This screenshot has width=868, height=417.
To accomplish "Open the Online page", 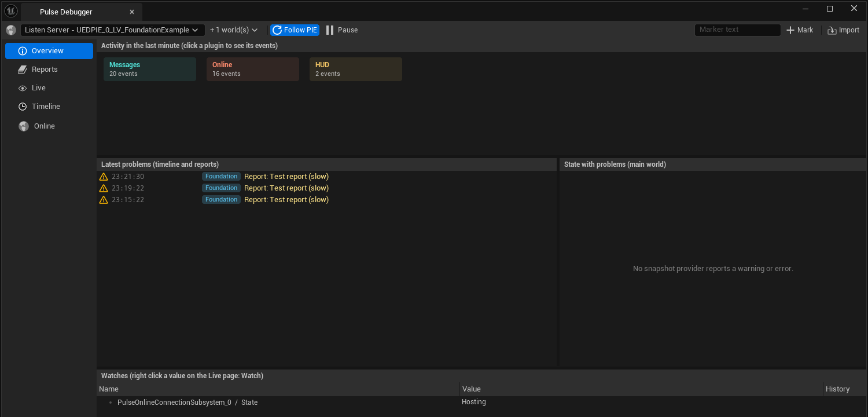I will click(x=49, y=126).
